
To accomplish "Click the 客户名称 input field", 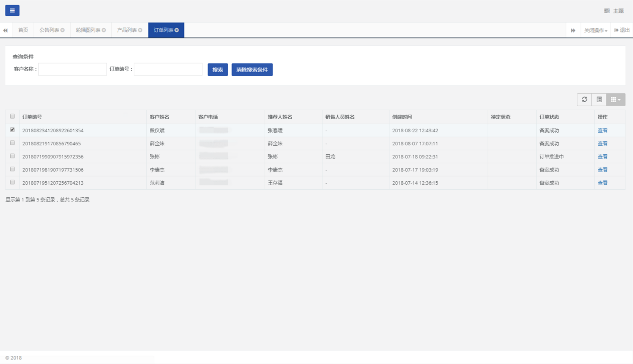I will (x=72, y=69).
